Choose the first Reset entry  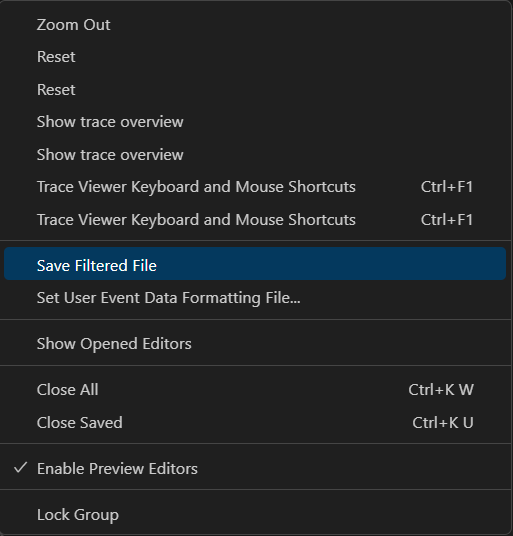tap(255, 57)
